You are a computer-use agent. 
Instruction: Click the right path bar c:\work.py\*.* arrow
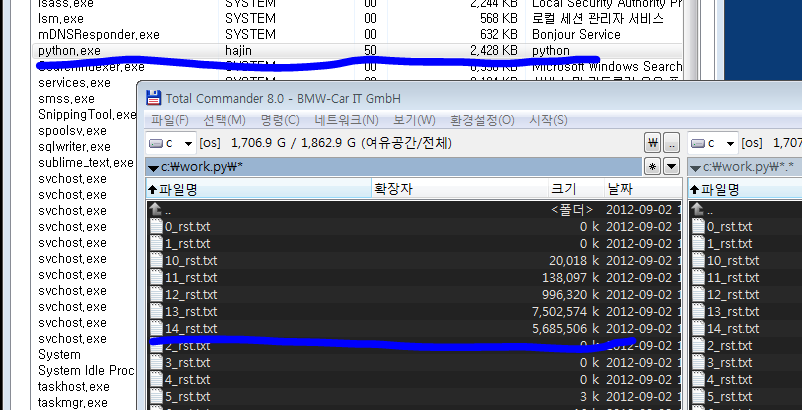695,168
